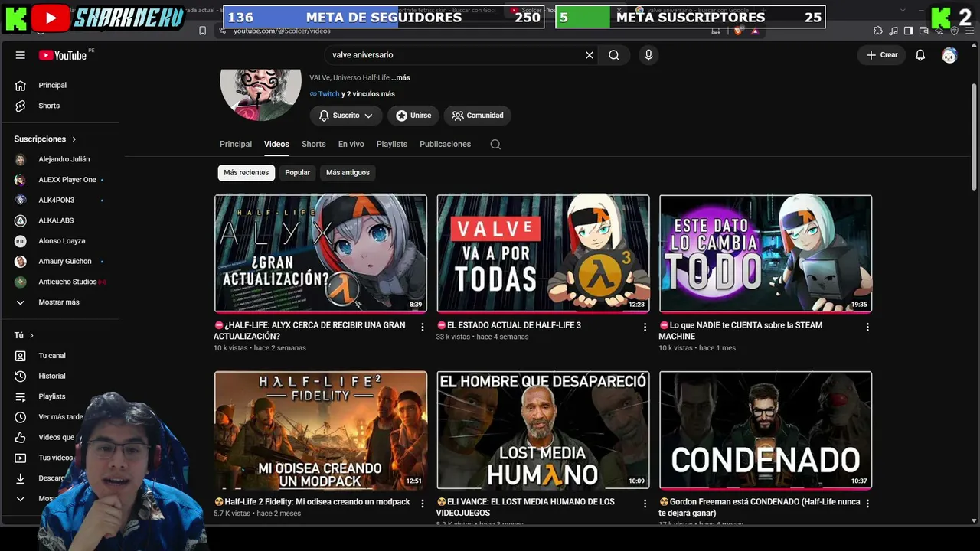Expand the channel description with …más
Screen dimensions: 980x551
(401, 78)
